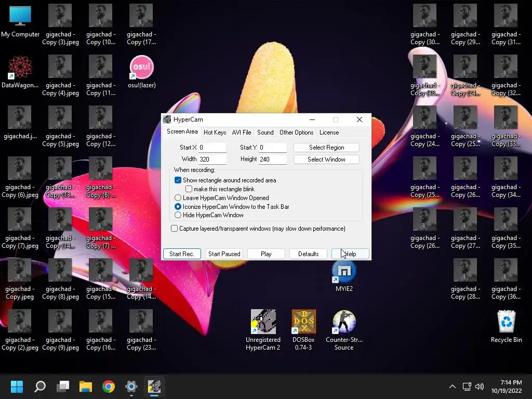Click the HyperCam title bar icon
Viewport: 532px width, 399px height.
point(167,119)
